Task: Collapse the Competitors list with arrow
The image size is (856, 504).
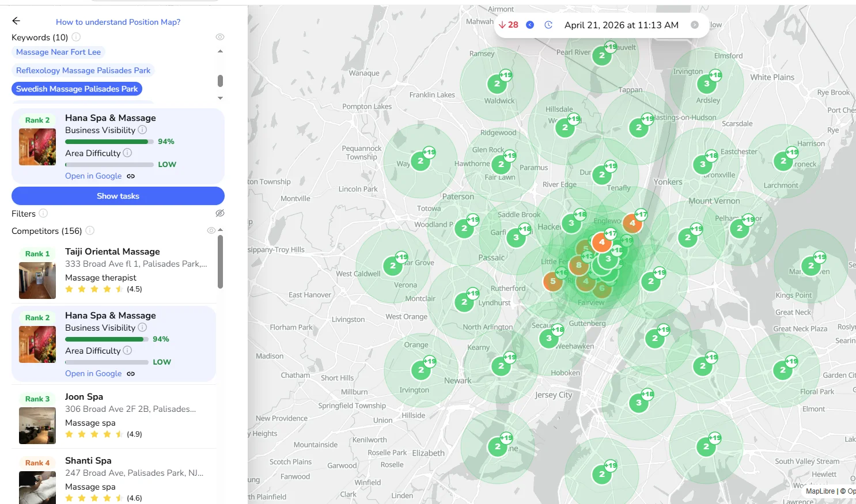Action: pos(221,230)
